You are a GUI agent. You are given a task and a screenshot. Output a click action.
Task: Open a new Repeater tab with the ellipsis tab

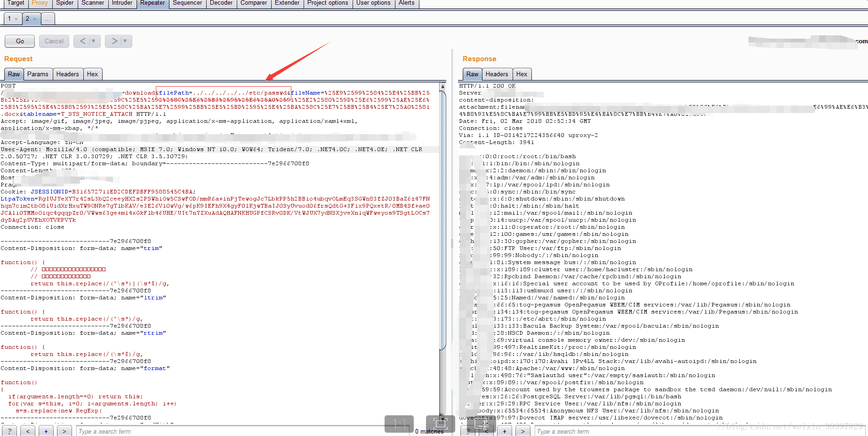[48, 19]
